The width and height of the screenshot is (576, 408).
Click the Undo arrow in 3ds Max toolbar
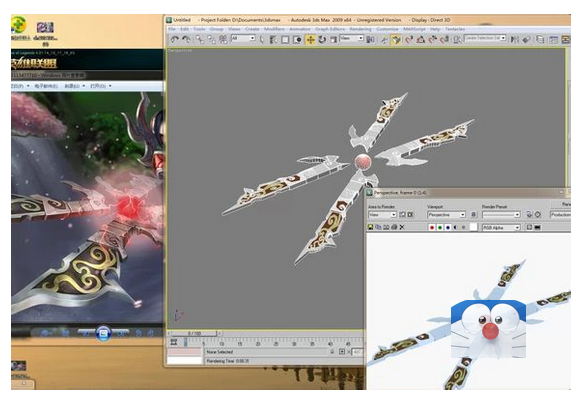pos(174,39)
